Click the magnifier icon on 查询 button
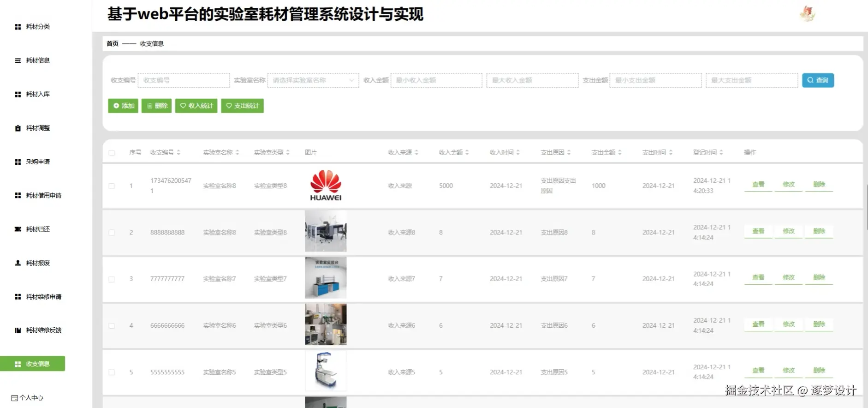Screen dimensions: 868x408 click(x=810, y=80)
